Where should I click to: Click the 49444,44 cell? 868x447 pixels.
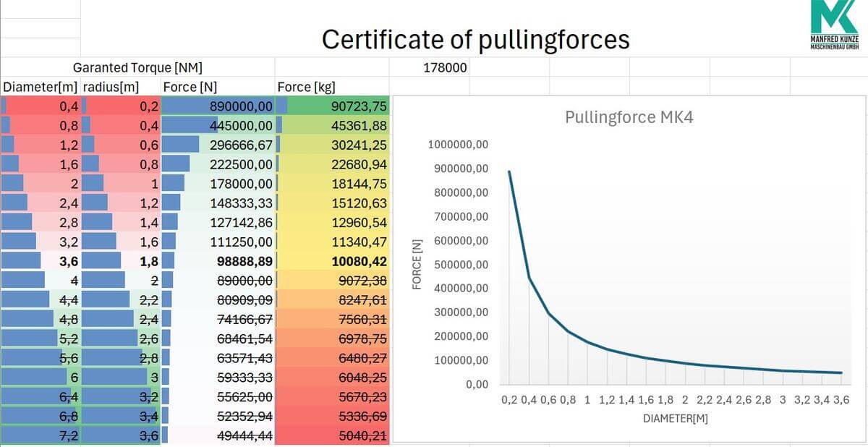coord(218,435)
